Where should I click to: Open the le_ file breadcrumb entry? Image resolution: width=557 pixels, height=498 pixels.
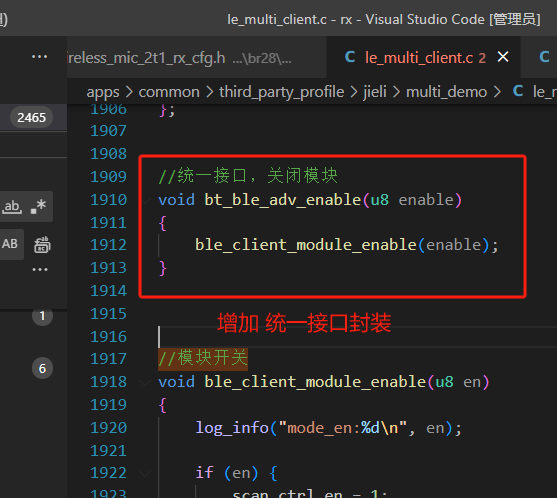[x=535, y=92]
